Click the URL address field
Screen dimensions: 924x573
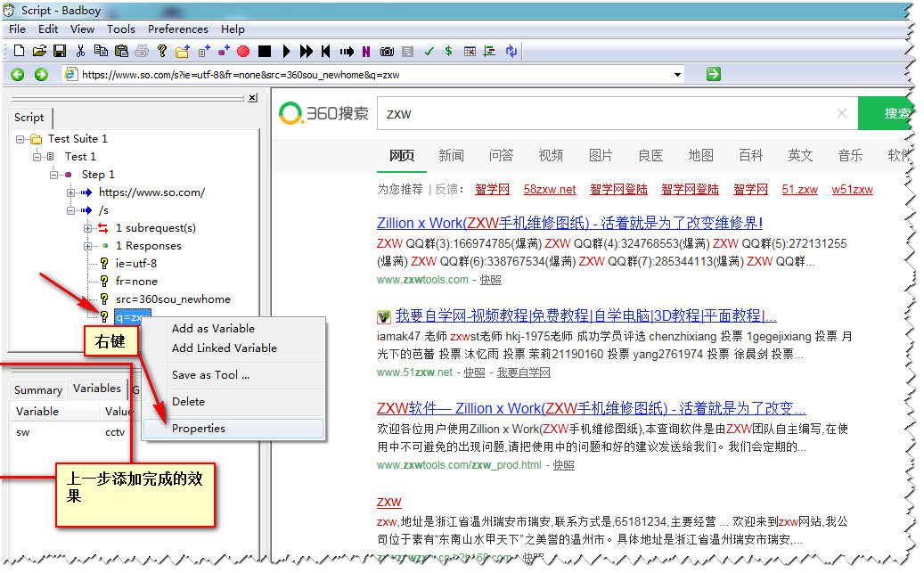point(372,74)
